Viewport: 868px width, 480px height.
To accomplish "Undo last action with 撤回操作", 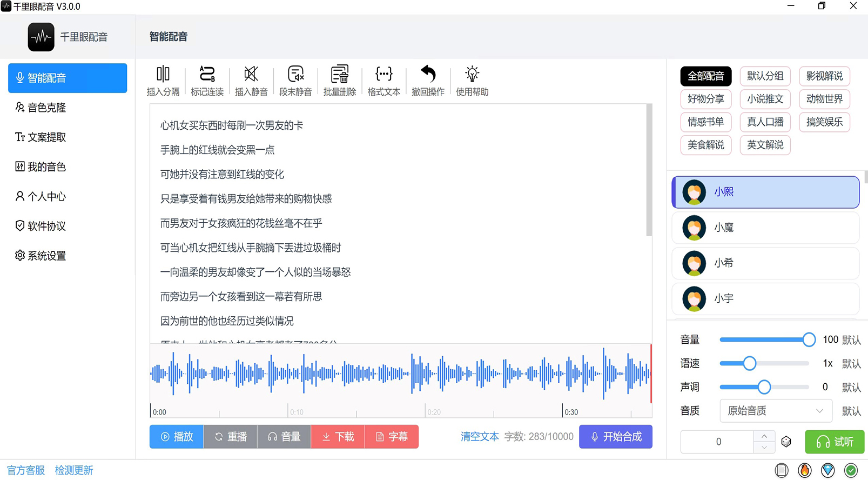I will pyautogui.click(x=428, y=74).
